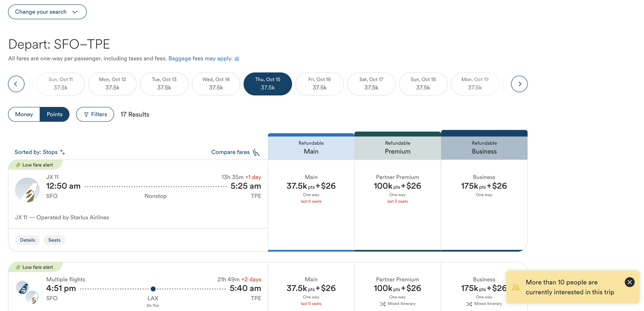This screenshot has height=311, width=644.
Task: Switch fare display to Points
Action: pos(55,114)
